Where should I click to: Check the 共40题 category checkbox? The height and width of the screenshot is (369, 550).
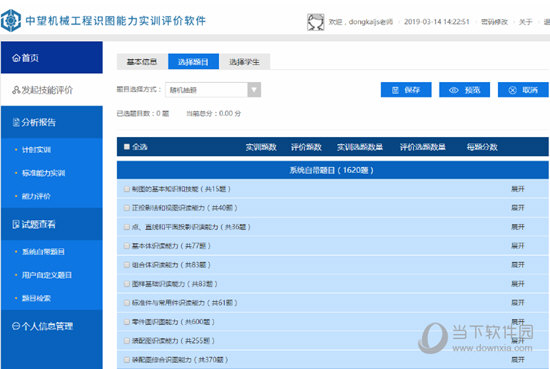pos(127,208)
